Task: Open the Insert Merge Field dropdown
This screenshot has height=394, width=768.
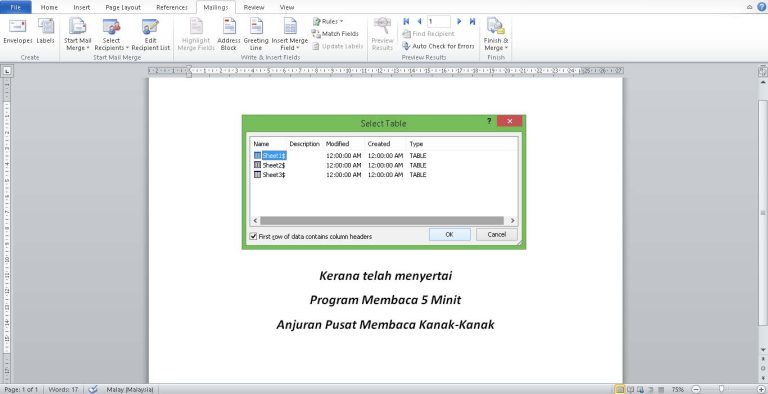Action: 289,34
